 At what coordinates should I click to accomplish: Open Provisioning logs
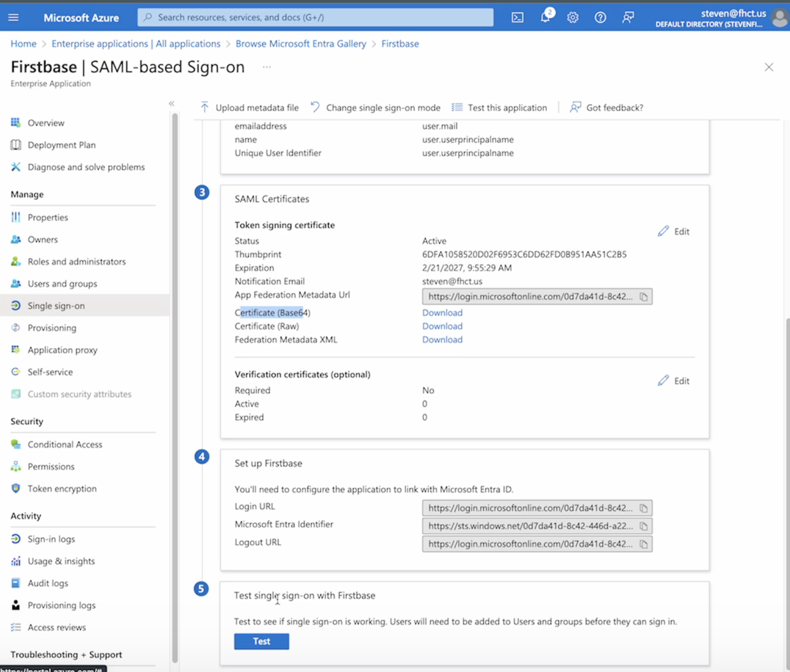point(61,605)
